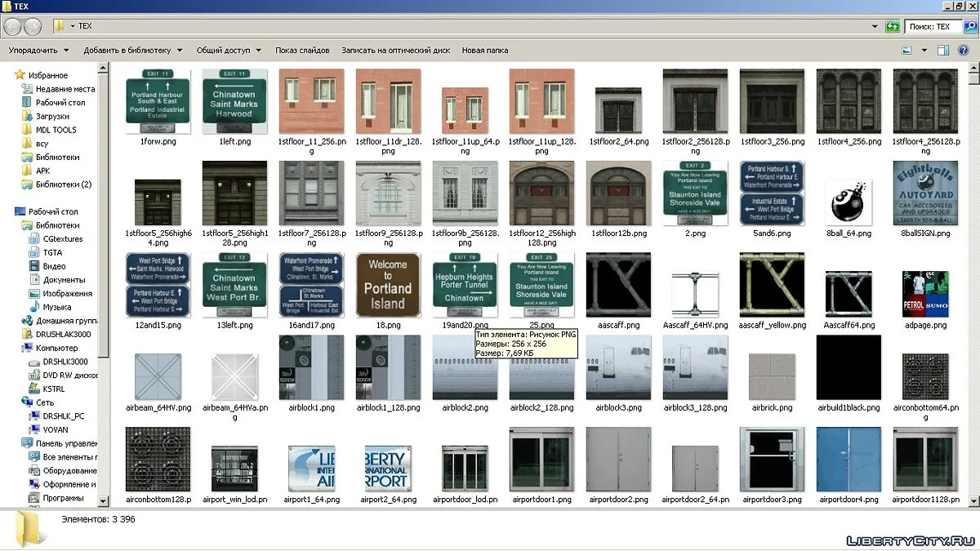Click Записать на оптический диск
980x551 pixels.
[395, 51]
